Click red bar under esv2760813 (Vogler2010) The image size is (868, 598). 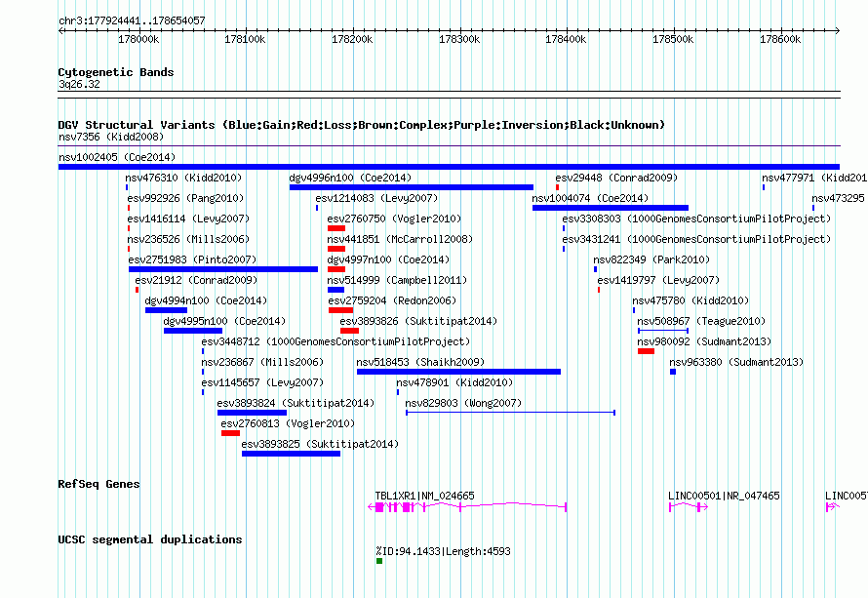pyautogui.click(x=230, y=433)
